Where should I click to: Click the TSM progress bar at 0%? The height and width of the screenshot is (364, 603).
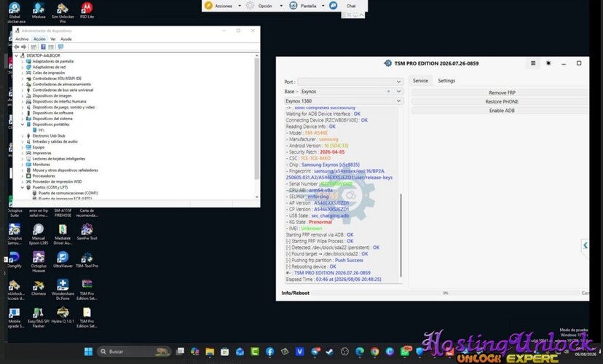point(445,293)
